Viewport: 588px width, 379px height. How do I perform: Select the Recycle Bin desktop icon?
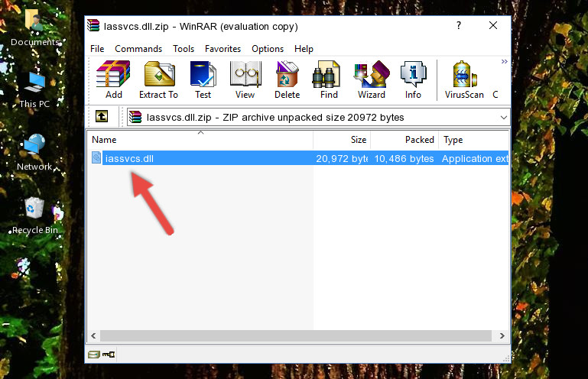34,216
